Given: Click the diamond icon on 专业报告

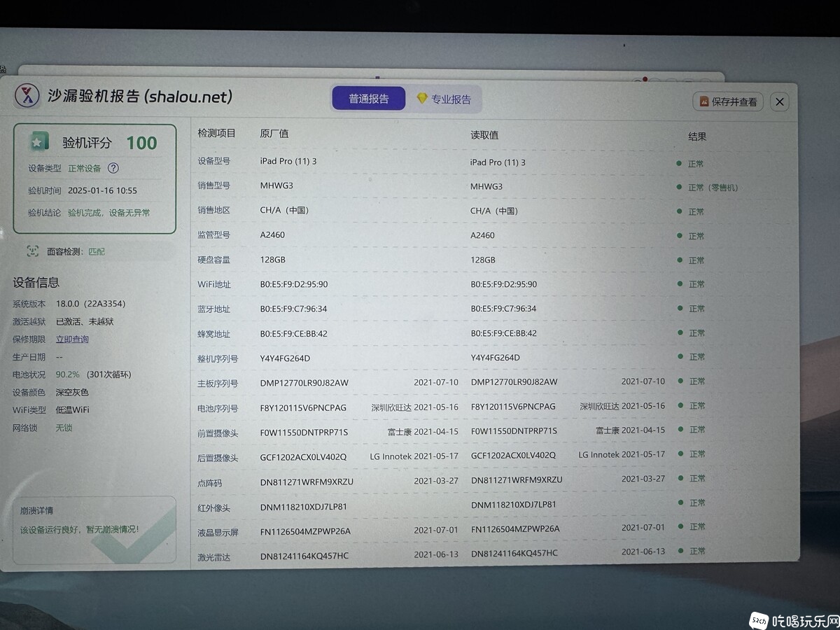Looking at the screenshot, I should (x=422, y=99).
